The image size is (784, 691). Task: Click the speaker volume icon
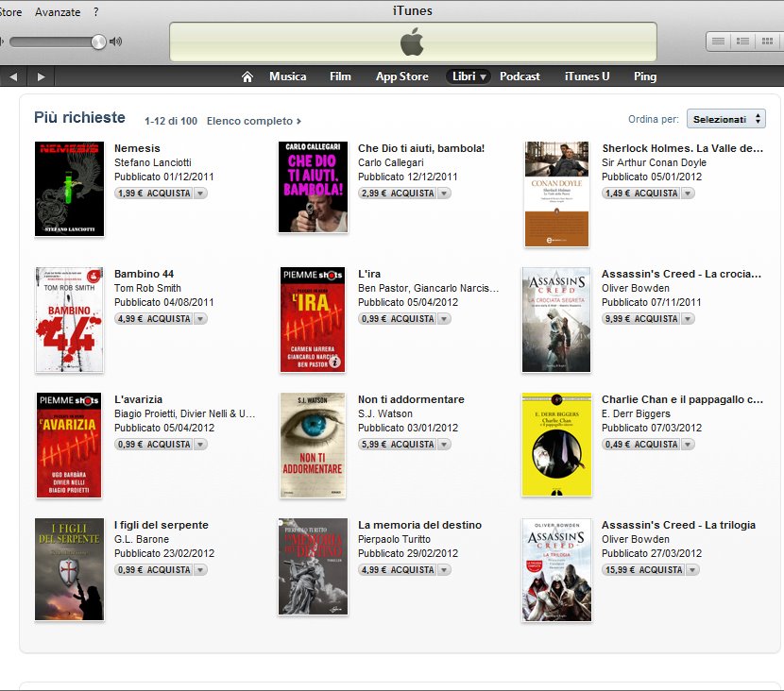[x=115, y=42]
